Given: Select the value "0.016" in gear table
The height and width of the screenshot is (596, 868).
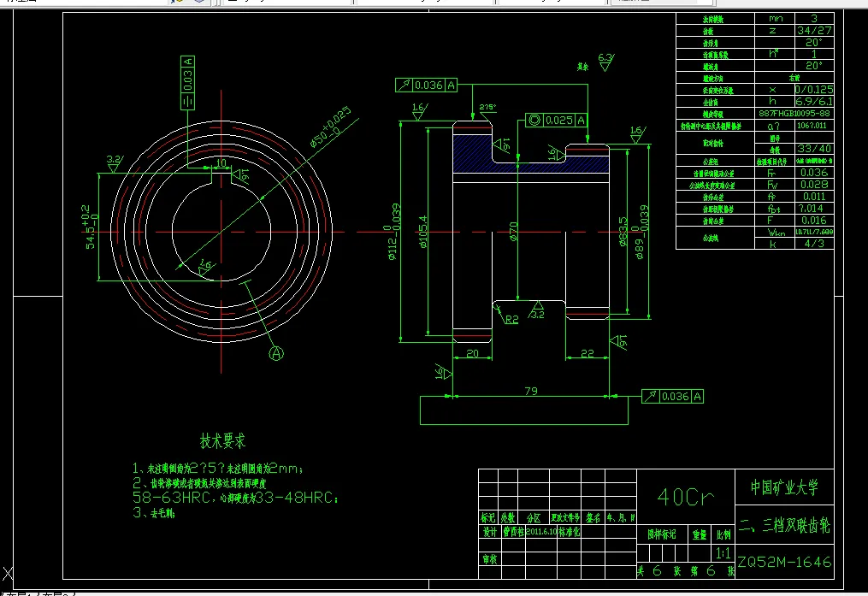Looking at the screenshot, I should pyautogui.click(x=814, y=221).
